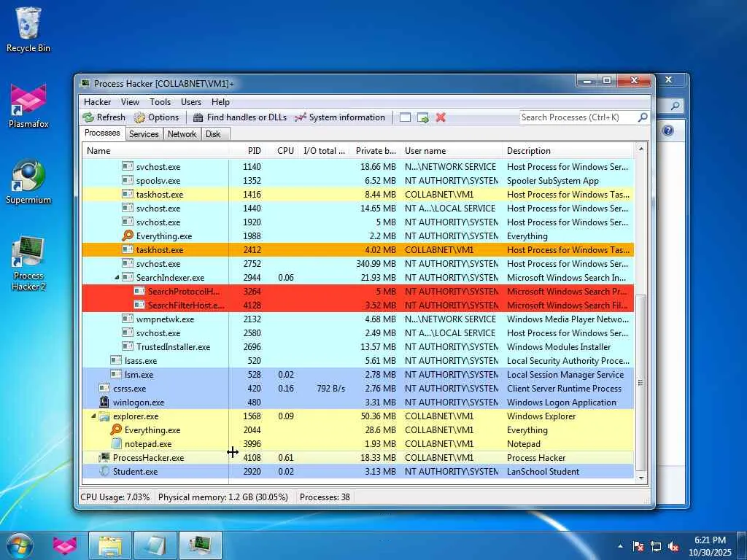Show hidden tray icons arrow

click(620, 547)
